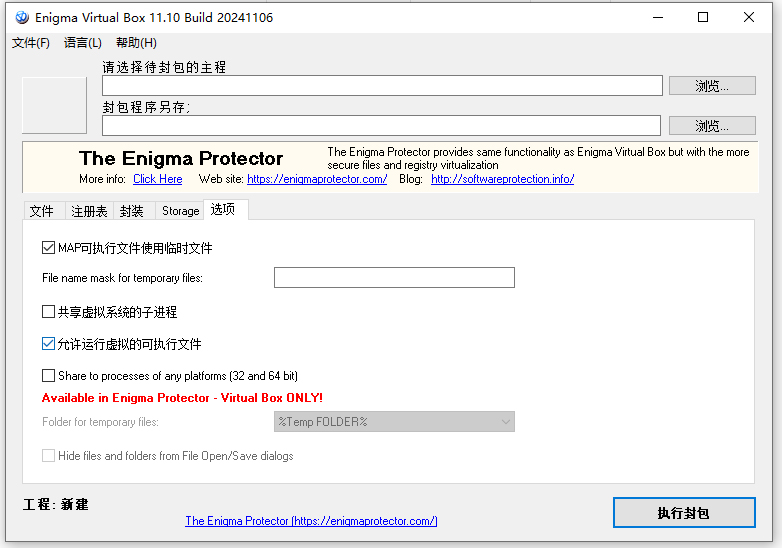
Task: Open the 帮助(H) menu
Action: point(136,43)
